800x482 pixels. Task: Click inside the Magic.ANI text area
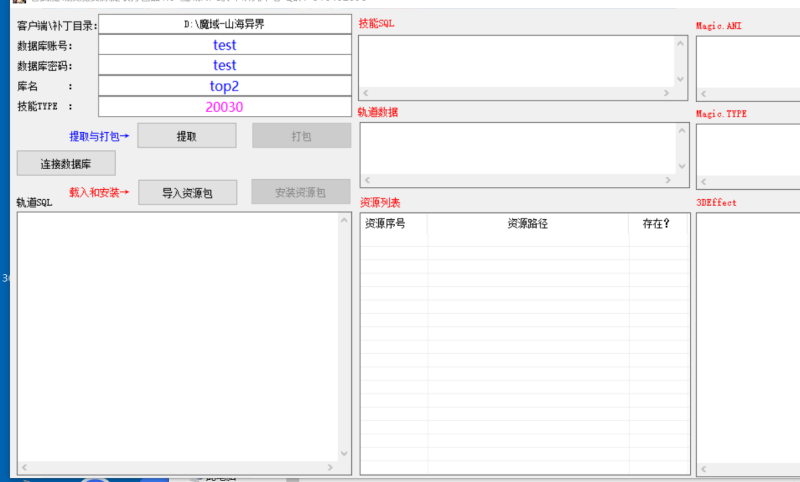pos(748,62)
